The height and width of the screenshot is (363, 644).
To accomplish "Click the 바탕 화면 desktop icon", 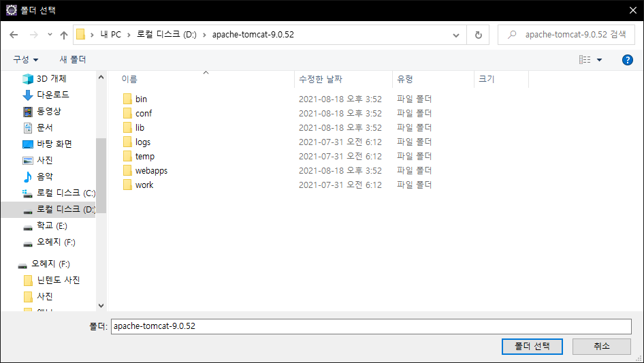I will (x=27, y=144).
